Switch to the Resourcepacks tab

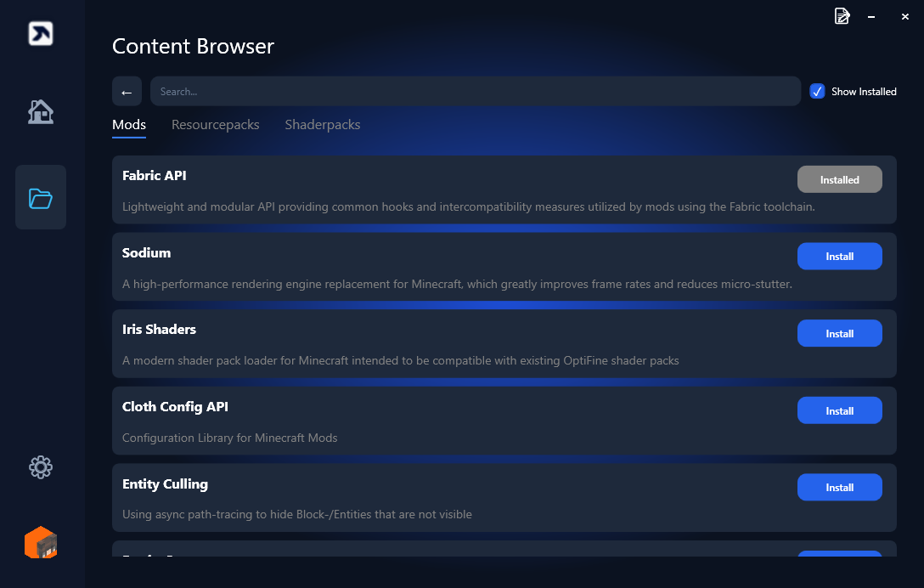click(x=215, y=125)
